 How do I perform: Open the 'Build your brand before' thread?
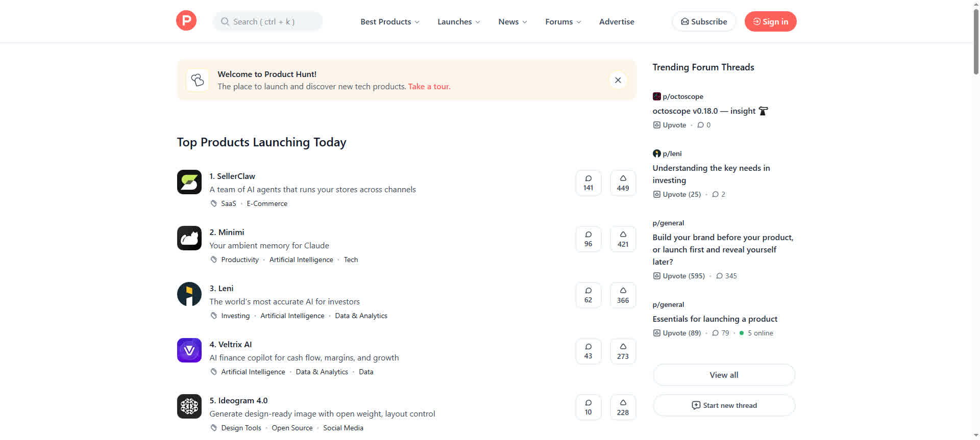click(723, 249)
